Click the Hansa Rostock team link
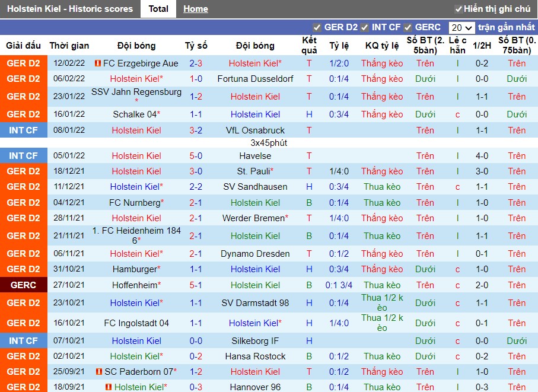Viewport: 538px width, 392px height. (x=255, y=356)
